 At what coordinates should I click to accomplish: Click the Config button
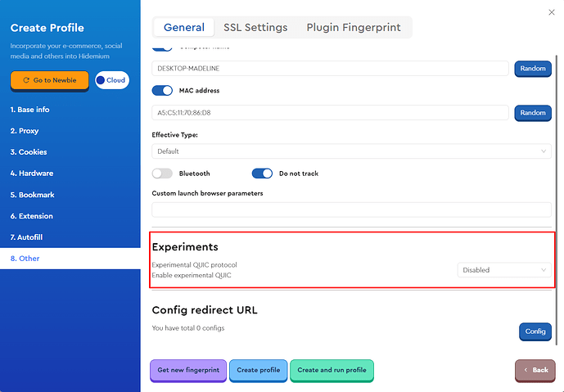tap(535, 331)
